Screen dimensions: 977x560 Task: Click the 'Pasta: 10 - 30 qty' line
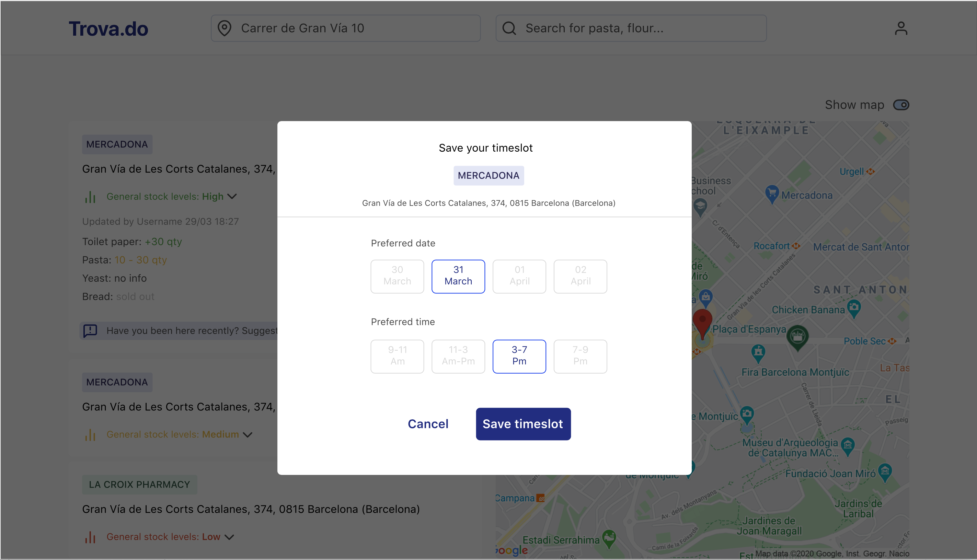(x=124, y=260)
